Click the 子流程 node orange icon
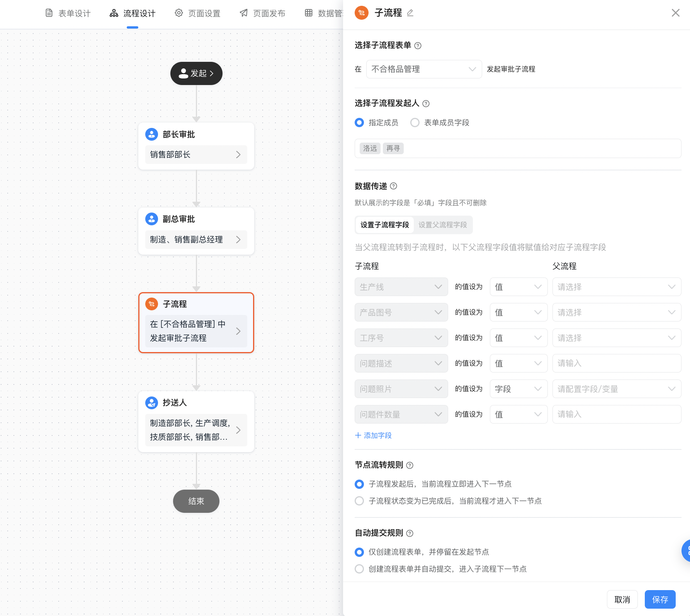The height and width of the screenshot is (616, 690). (151, 304)
